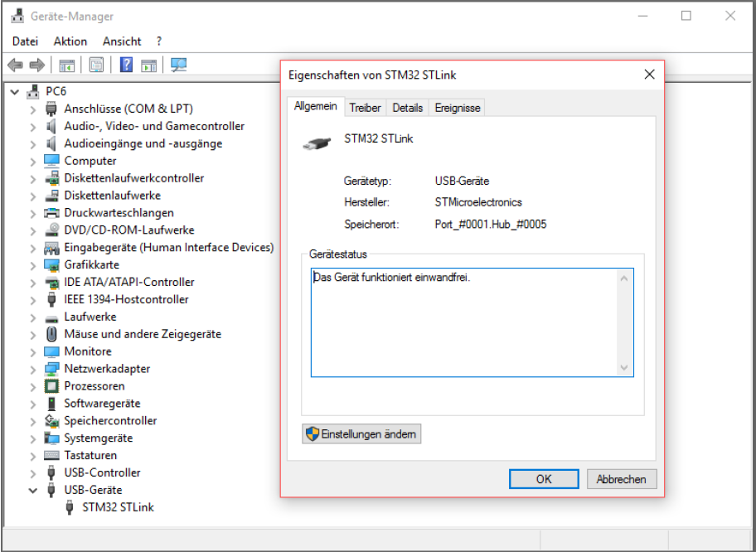Click the Prozessoren chip icon
This screenshot has width=756, height=552.
51,386
